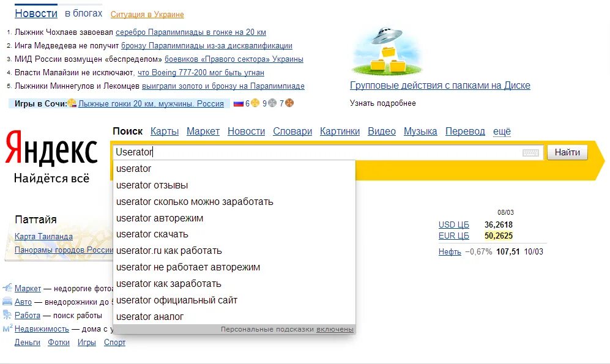Open the Перевод tab
Screen dimensions: 610x364
pos(465,132)
